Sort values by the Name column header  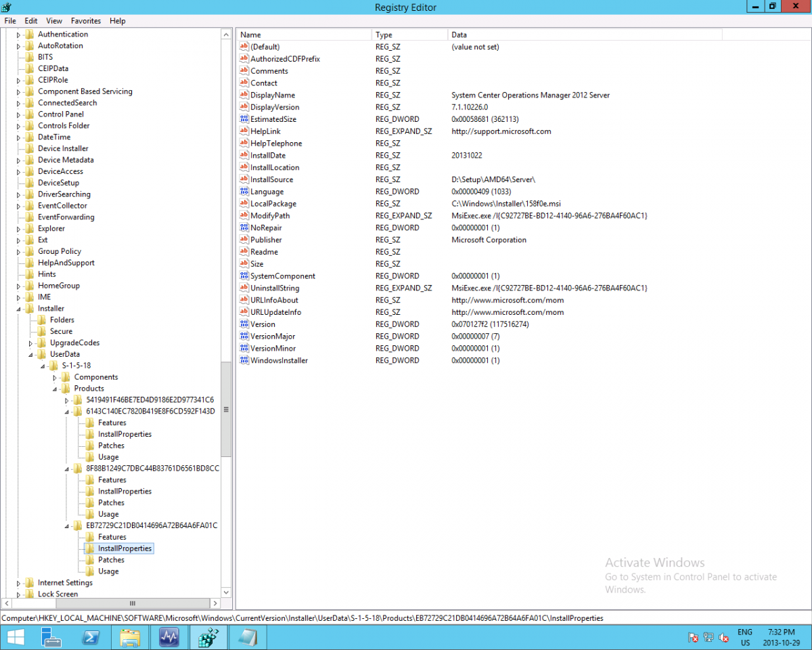[304, 35]
